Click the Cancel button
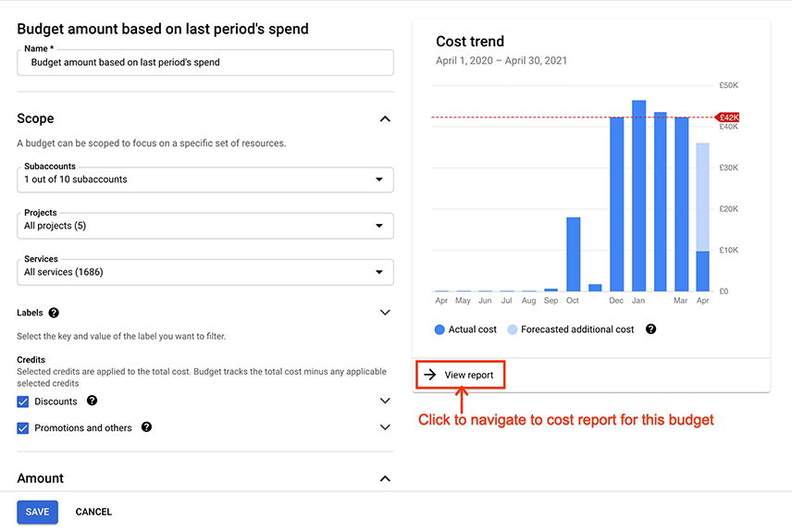This screenshot has height=532, width=792. 93,512
